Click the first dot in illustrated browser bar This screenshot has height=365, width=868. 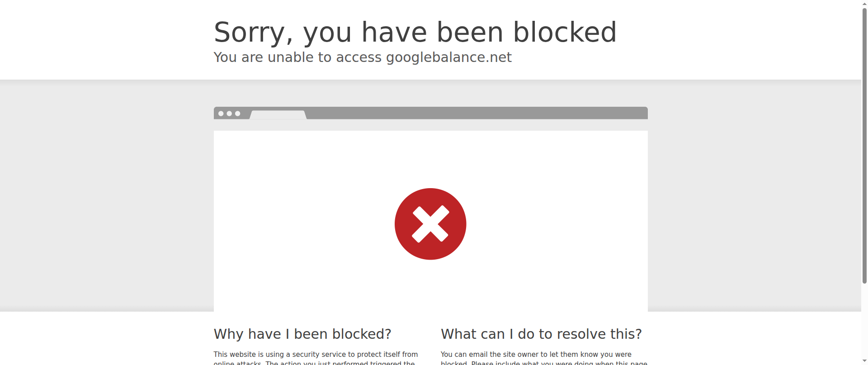tap(221, 114)
